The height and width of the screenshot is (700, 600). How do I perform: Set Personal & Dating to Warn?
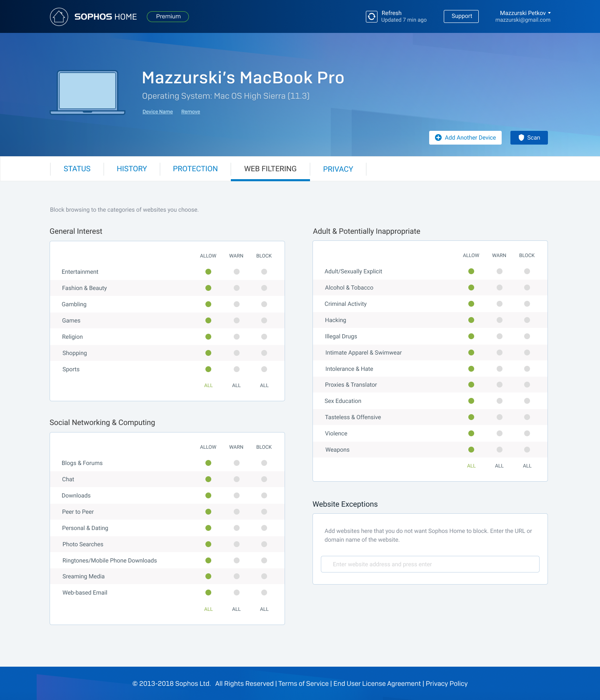[x=237, y=528]
